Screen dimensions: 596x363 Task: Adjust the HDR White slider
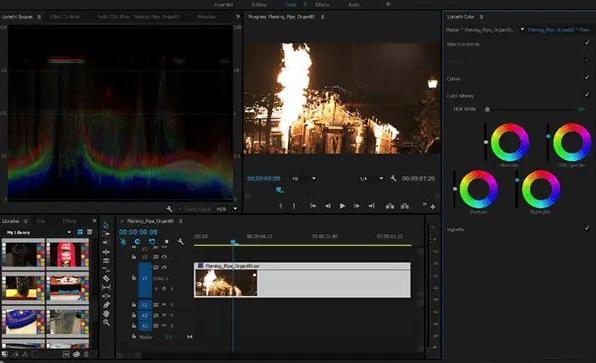pyautogui.click(x=487, y=109)
